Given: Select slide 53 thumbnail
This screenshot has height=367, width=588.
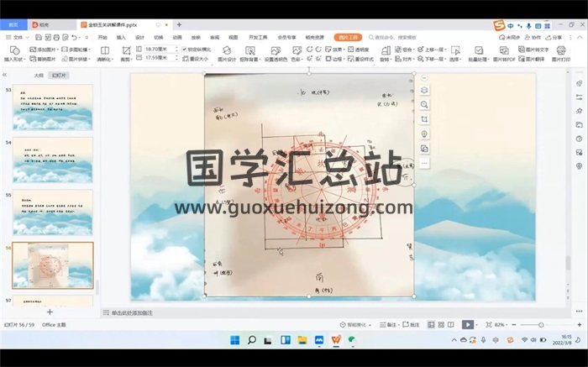Looking at the screenshot, I should click(x=53, y=107).
